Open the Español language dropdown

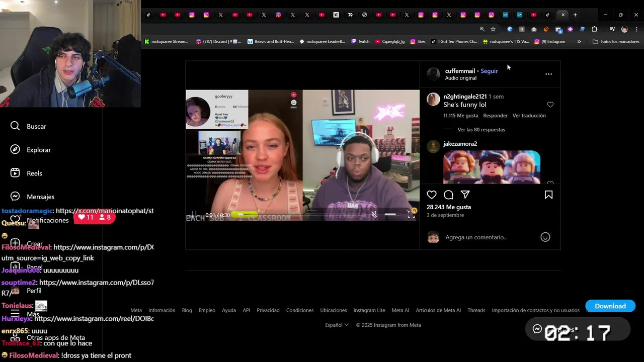[337, 325]
